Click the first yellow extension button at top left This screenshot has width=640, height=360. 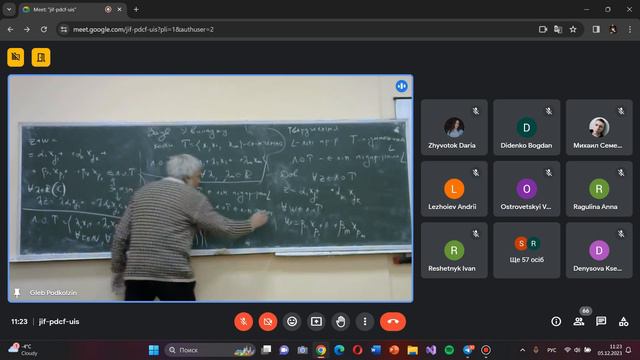pyautogui.click(x=16, y=57)
